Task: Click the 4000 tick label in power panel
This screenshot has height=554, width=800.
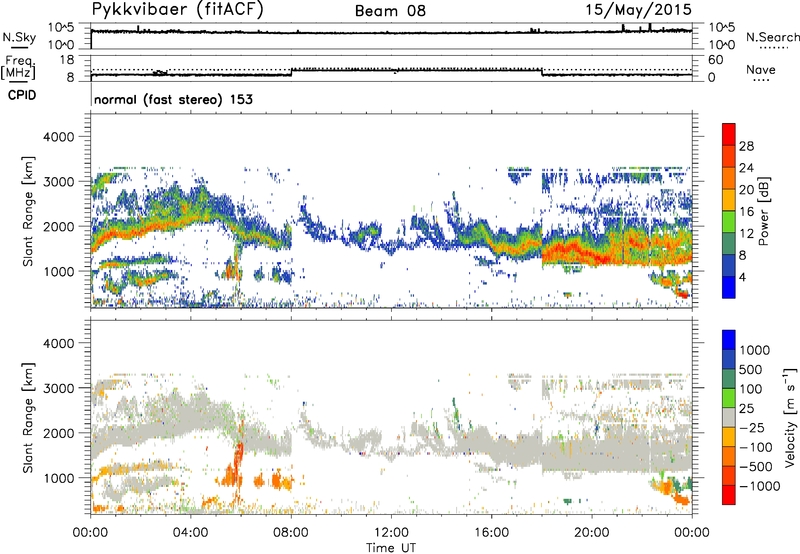Action: point(58,136)
